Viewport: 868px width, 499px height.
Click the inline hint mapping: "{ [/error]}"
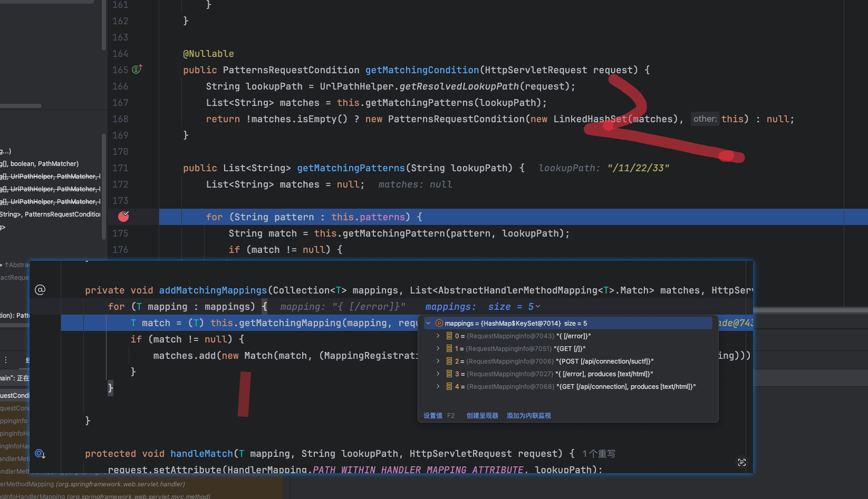click(x=343, y=307)
